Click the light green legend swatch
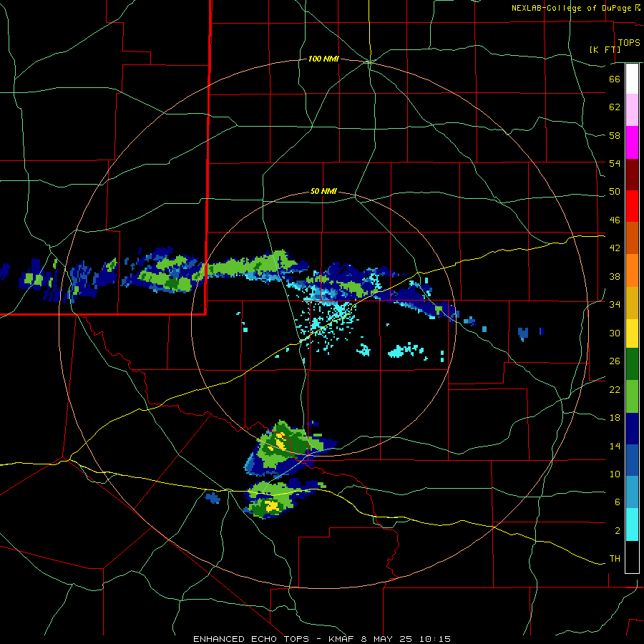 (x=632, y=396)
